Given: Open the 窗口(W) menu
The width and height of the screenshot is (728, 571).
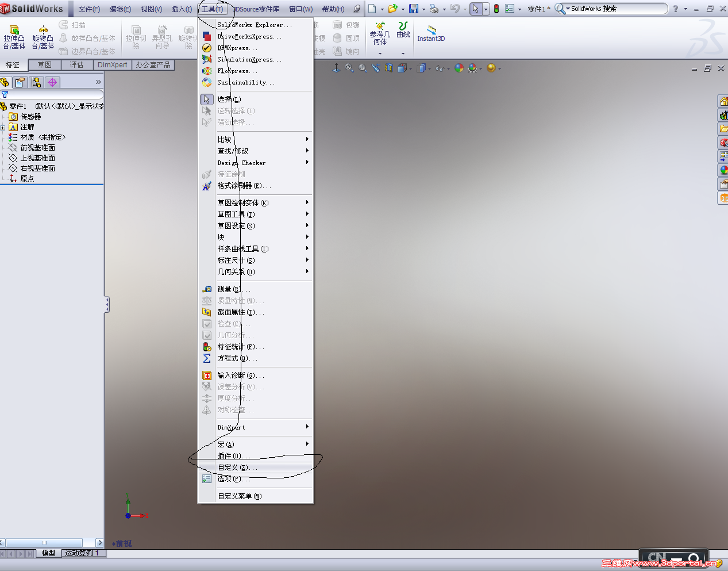Looking at the screenshot, I should point(301,9).
